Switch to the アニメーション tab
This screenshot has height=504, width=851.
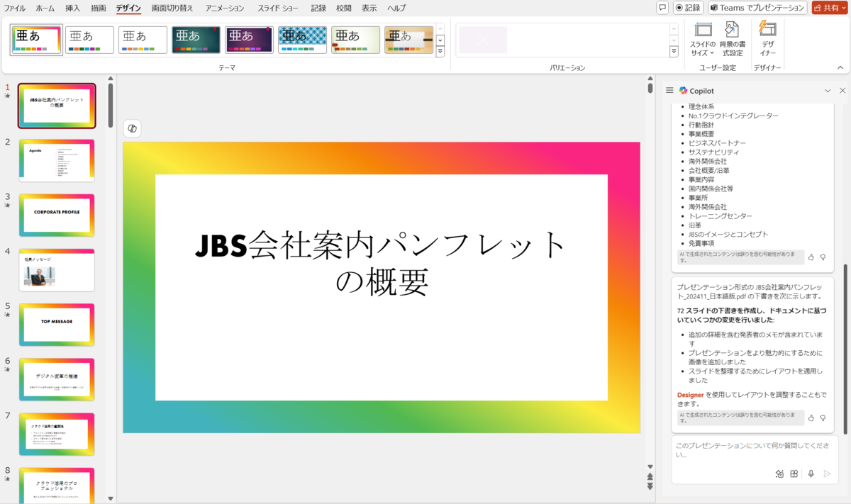225,9
